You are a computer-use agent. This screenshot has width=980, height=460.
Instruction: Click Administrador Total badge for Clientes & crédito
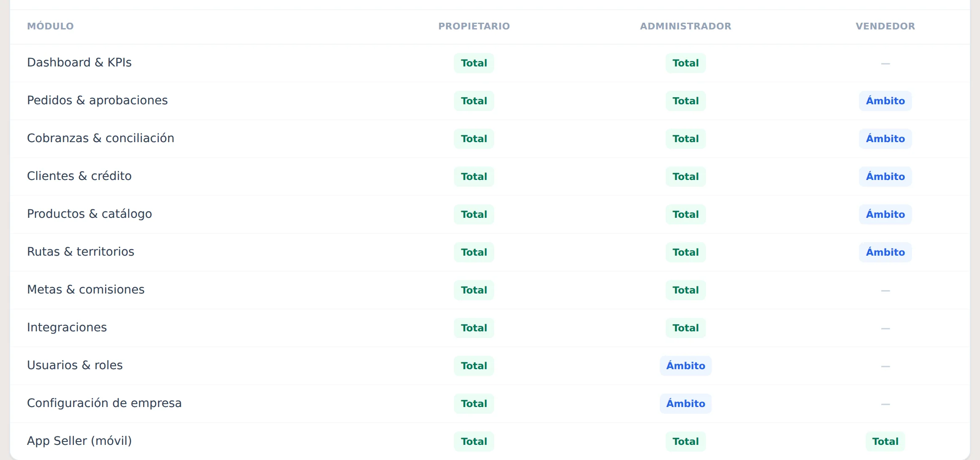(x=686, y=177)
